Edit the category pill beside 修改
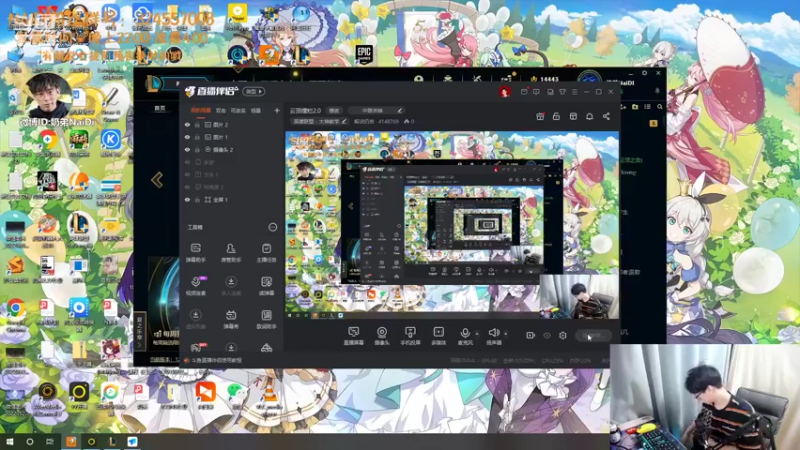Image resolution: width=800 pixels, height=450 pixels. point(377,110)
